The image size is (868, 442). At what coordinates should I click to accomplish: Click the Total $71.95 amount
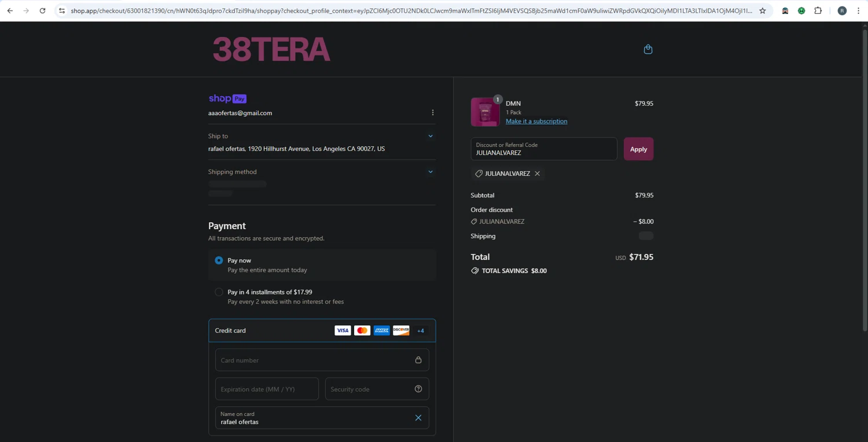coord(641,257)
